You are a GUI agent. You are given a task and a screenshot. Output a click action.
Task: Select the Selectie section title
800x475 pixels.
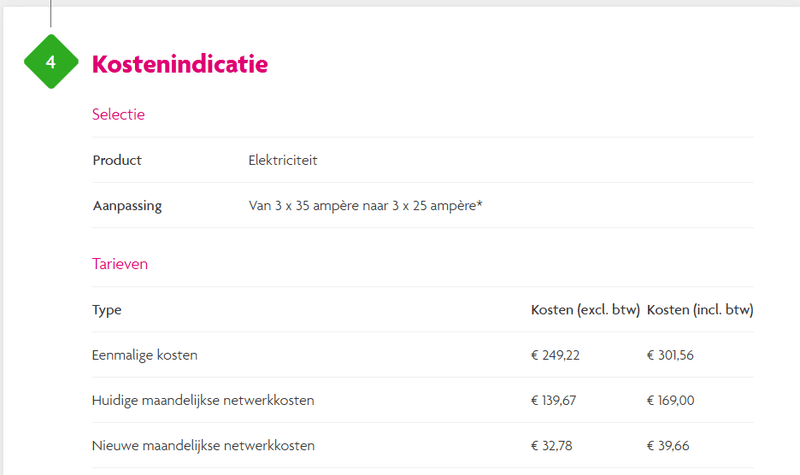[118, 114]
